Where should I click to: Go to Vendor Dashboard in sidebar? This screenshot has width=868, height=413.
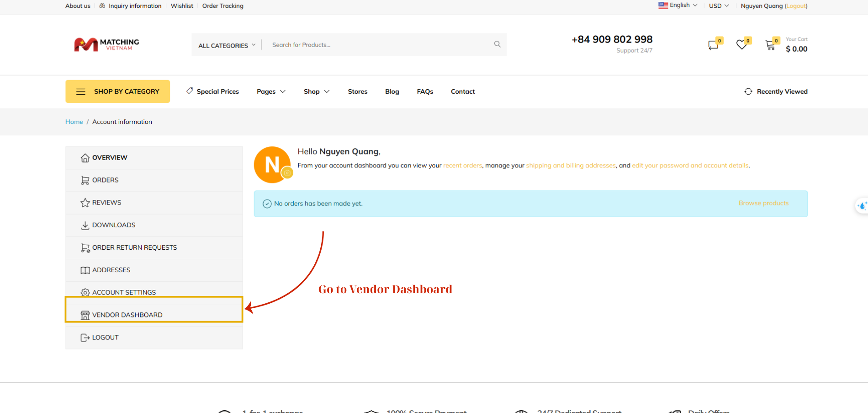pyautogui.click(x=127, y=315)
